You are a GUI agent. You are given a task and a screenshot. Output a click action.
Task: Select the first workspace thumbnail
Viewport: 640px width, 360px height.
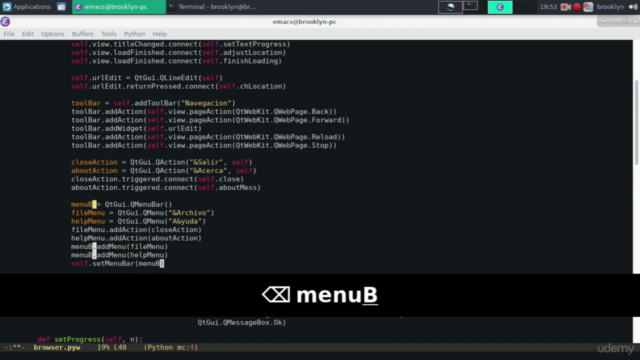[x=450, y=7]
